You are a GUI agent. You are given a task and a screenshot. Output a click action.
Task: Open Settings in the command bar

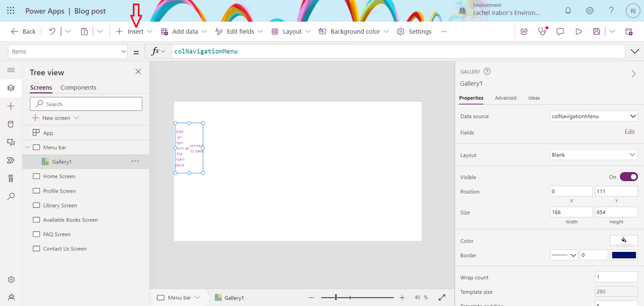pos(414,32)
